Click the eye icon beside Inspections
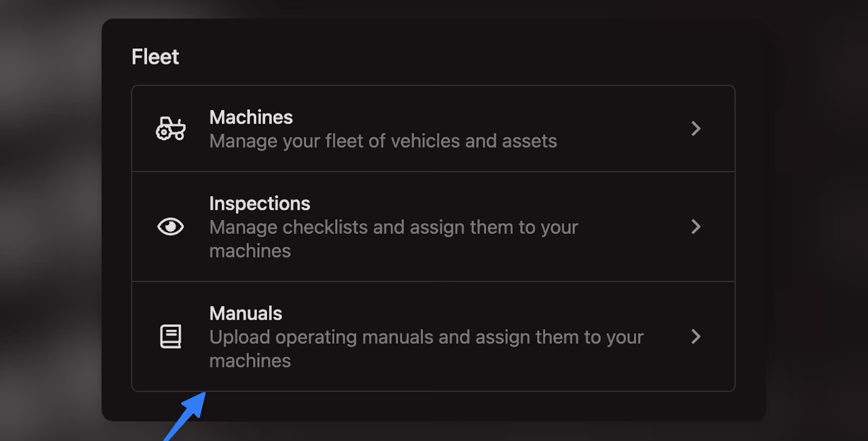This screenshot has height=441, width=868. tap(170, 227)
